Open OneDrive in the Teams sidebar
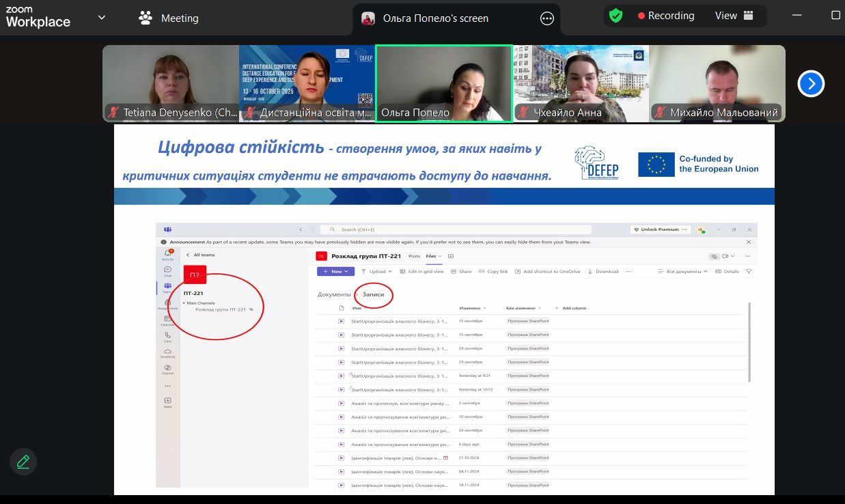The image size is (845, 504). tap(167, 352)
